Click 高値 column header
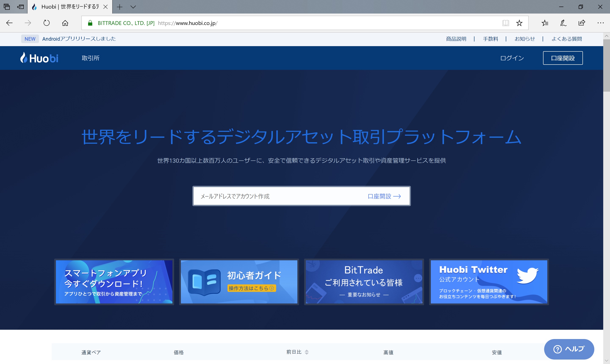 (x=388, y=353)
